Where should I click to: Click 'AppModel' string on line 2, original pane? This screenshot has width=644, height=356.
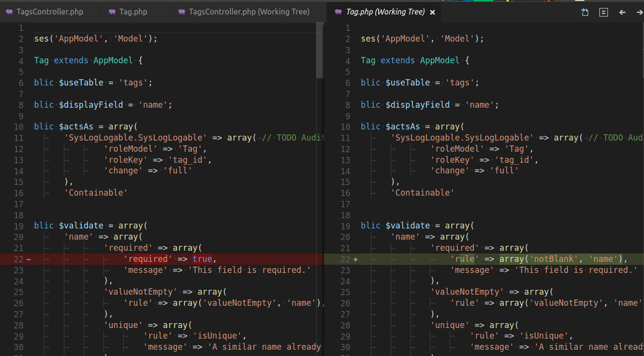tap(78, 39)
